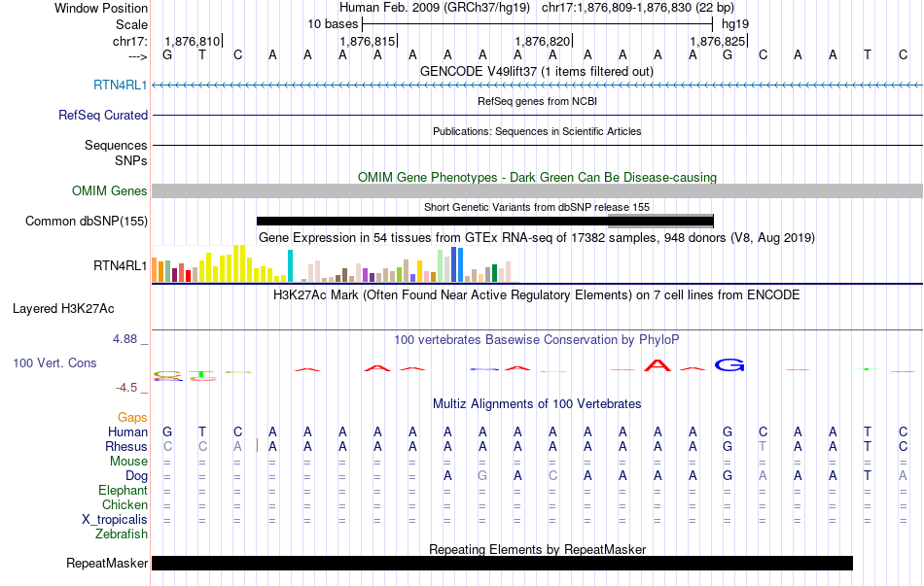The image size is (924, 586).
Task: Click the gray OMIM Genes bar
Action: pos(537,190)
